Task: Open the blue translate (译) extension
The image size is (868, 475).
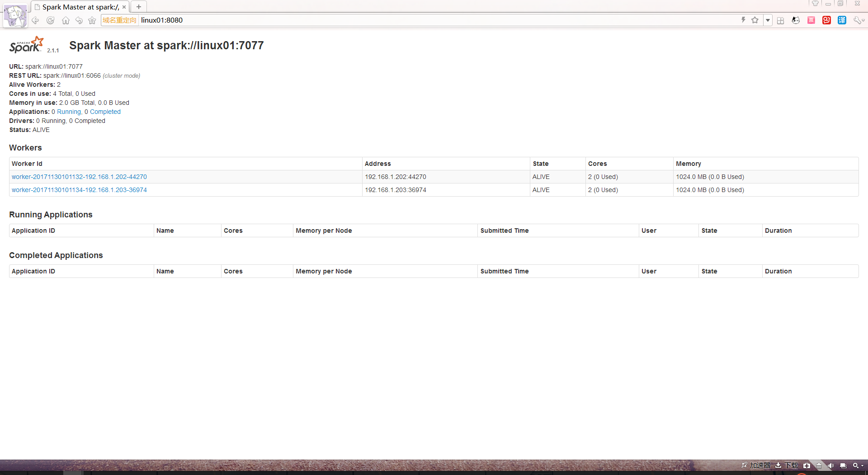Action: click(x=842, y=20)
